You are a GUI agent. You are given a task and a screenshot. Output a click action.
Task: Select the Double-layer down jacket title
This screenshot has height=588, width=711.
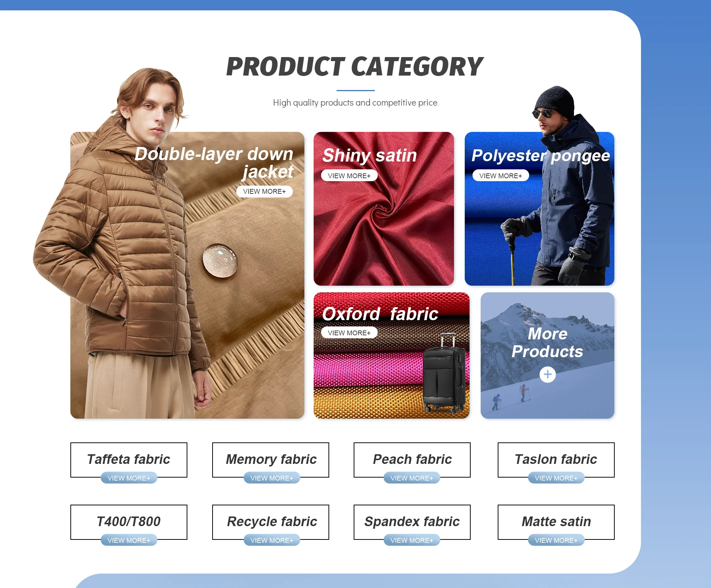click(214, 163)
